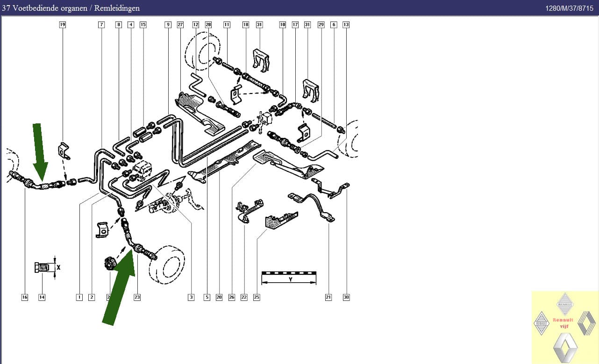Click the top Renault diamond logo
Viewport: 599px width, 364px height.
pyautogui.click(x=565, y=304)
